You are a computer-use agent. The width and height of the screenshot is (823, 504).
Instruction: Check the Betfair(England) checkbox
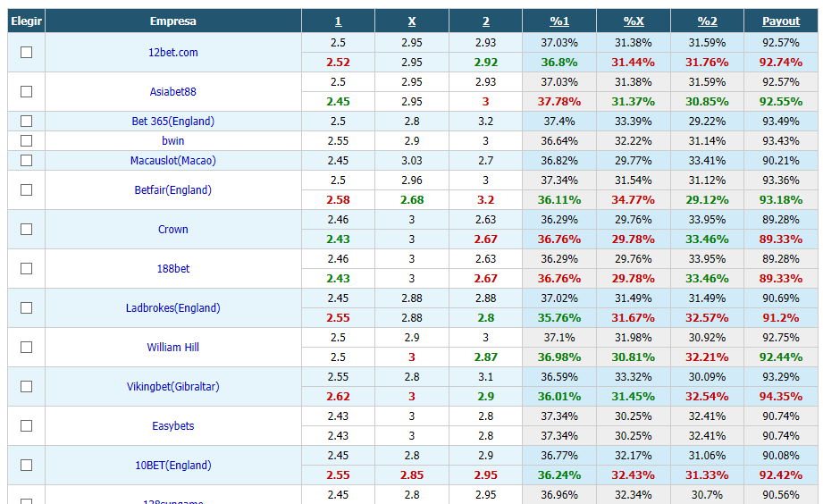pyautogui.click(x=26, y=189)
